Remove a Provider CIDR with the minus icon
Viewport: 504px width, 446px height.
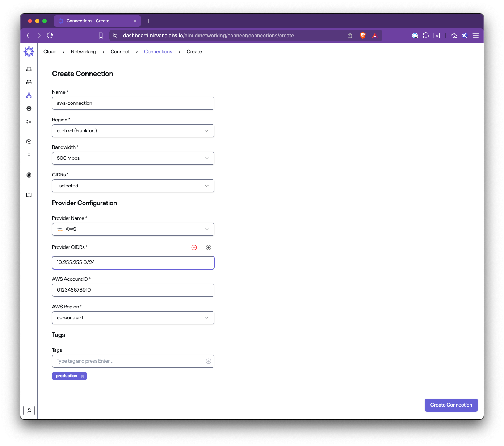[194, 247]
